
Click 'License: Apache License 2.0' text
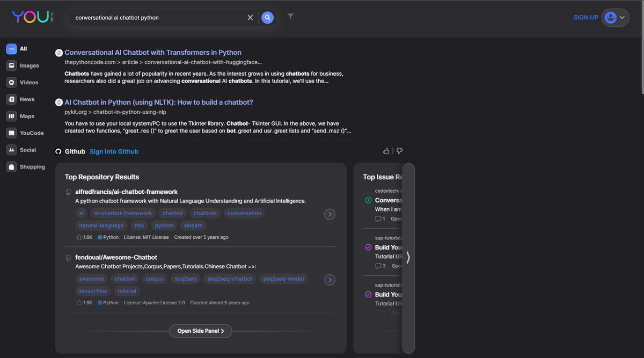[154, 303]
